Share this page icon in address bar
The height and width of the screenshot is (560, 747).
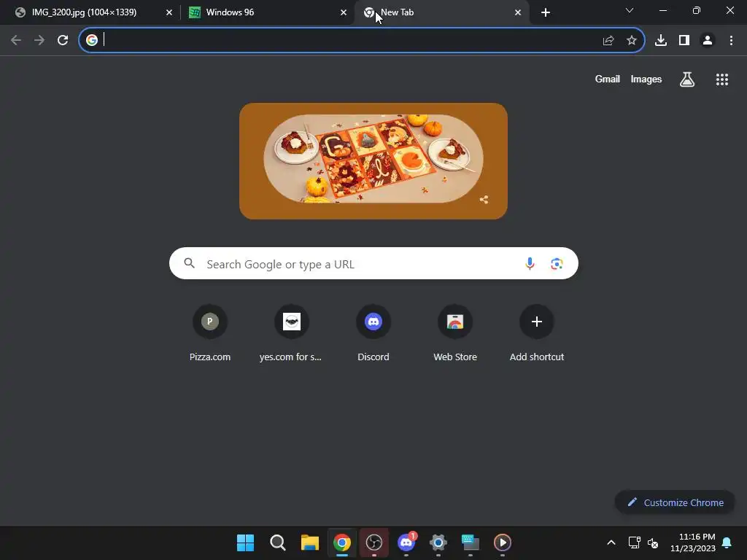[x=608, y=41]
